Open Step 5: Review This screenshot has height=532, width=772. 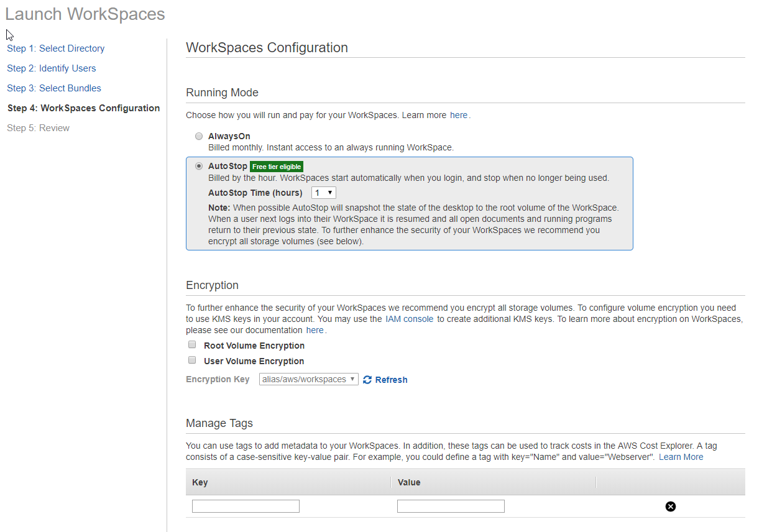click(38, 127)
